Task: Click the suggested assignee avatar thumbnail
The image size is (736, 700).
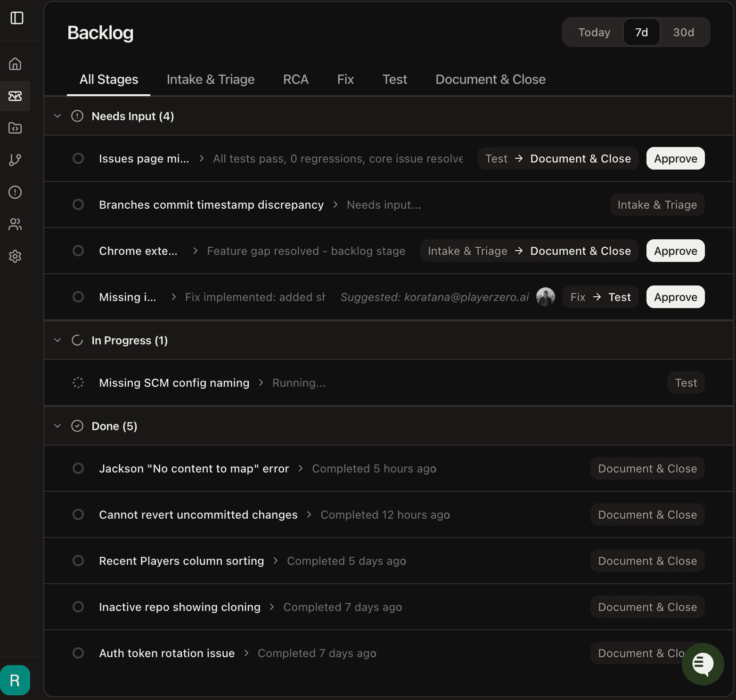Action: (x=545, y=297)
